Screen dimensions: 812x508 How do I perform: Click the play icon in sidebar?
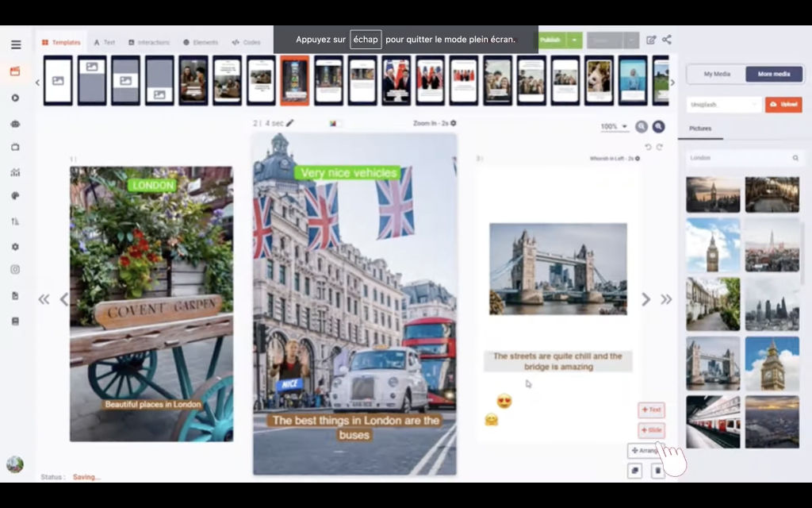click(15, 98)
